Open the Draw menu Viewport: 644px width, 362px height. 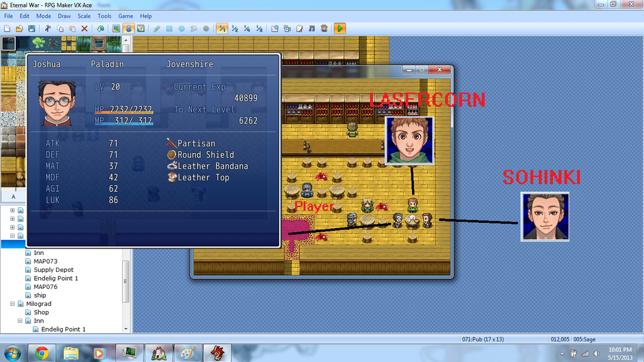click(64, 16)
